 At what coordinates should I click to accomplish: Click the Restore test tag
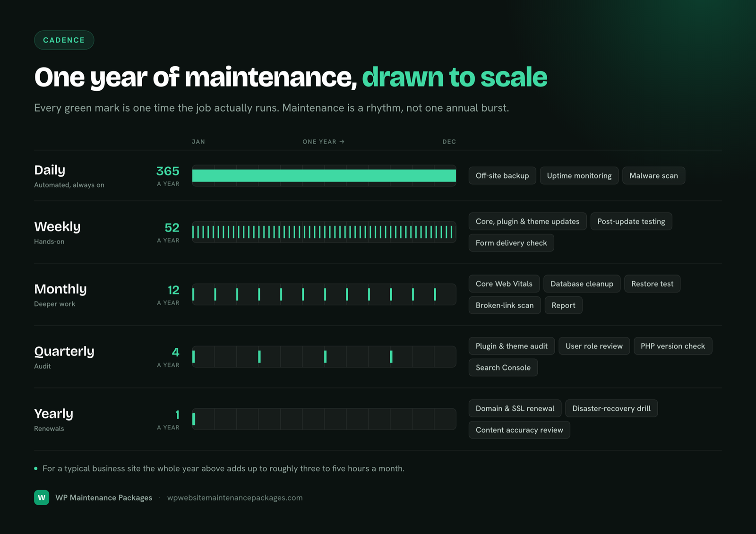[x=652, y=284]
